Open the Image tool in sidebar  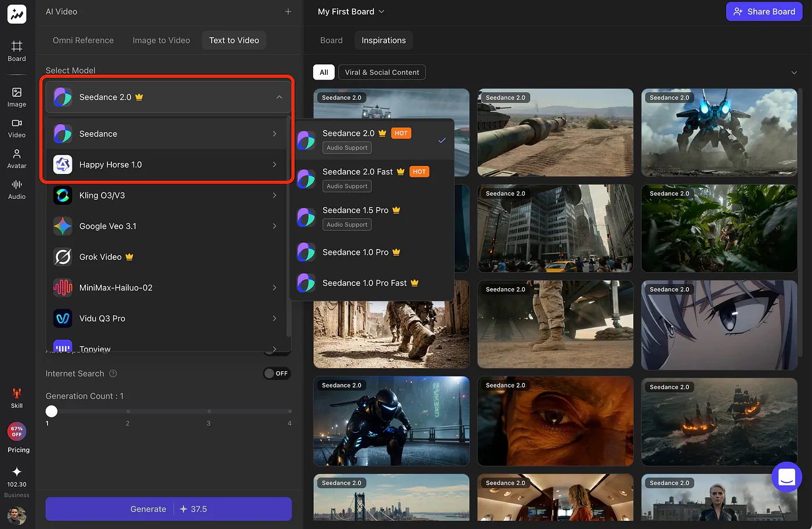click(x=17, y=97)
